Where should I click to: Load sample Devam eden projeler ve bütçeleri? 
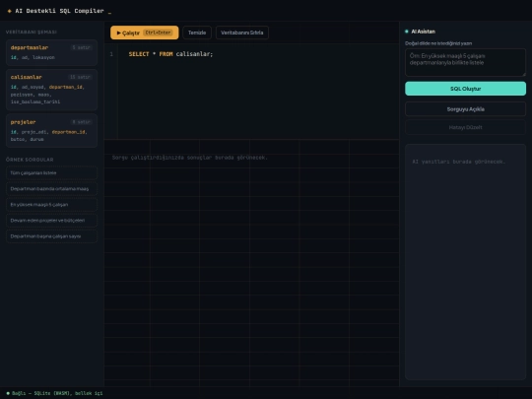[x=51, y=221]
